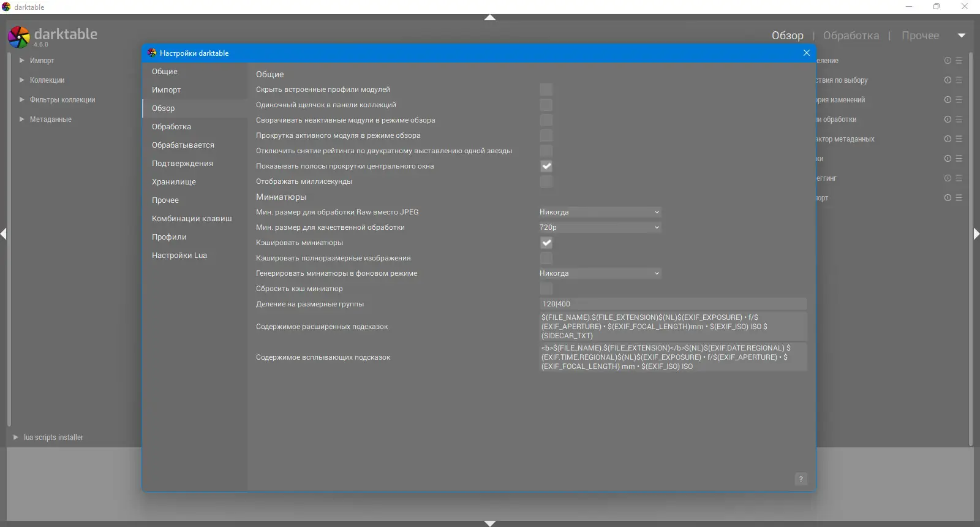Uncheck Показывать полосы прокрутки центрального окна
Viewport: 980px width, 527px height.
(x=546, y=166)
